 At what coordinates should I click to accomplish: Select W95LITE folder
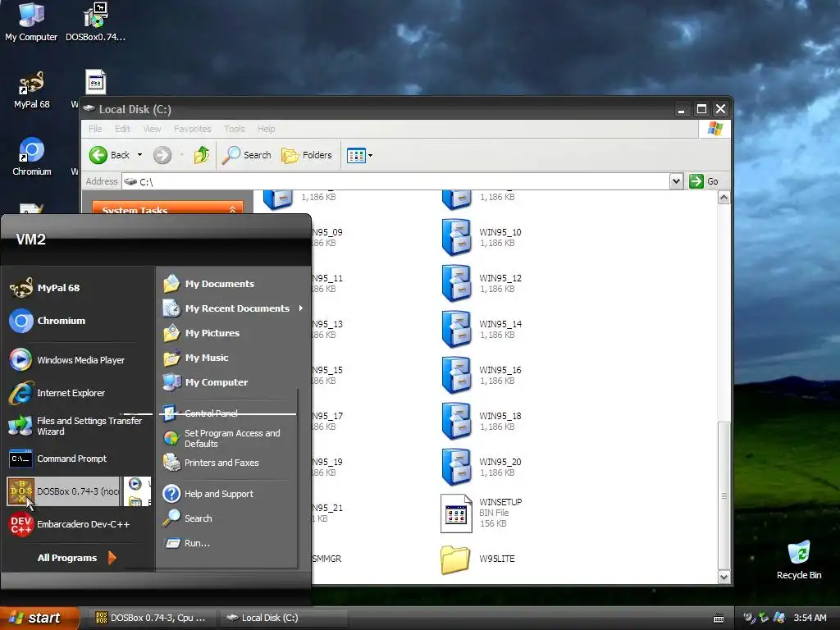point(478,559)
